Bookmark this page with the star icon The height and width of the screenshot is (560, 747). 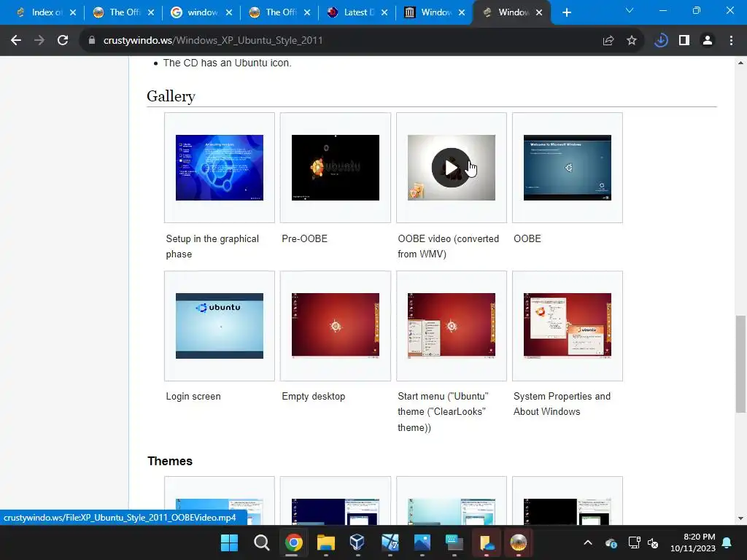[x=631, y=41]
